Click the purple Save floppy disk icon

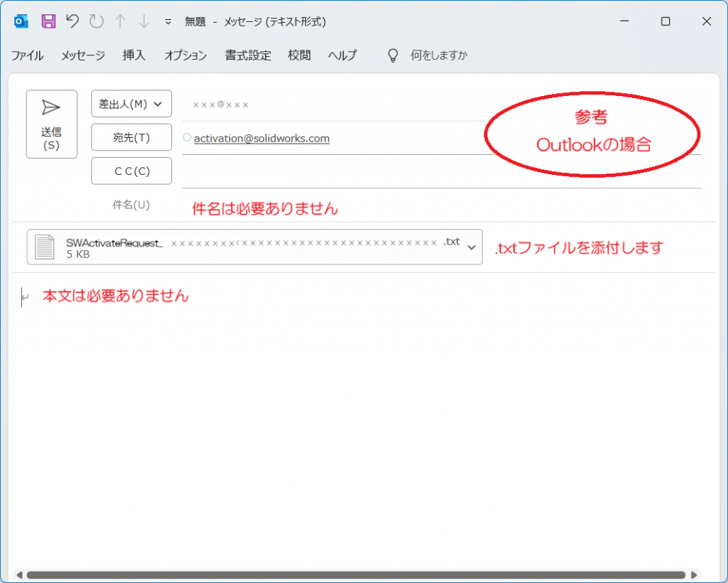pyautogui.click(x=48, y=21)
